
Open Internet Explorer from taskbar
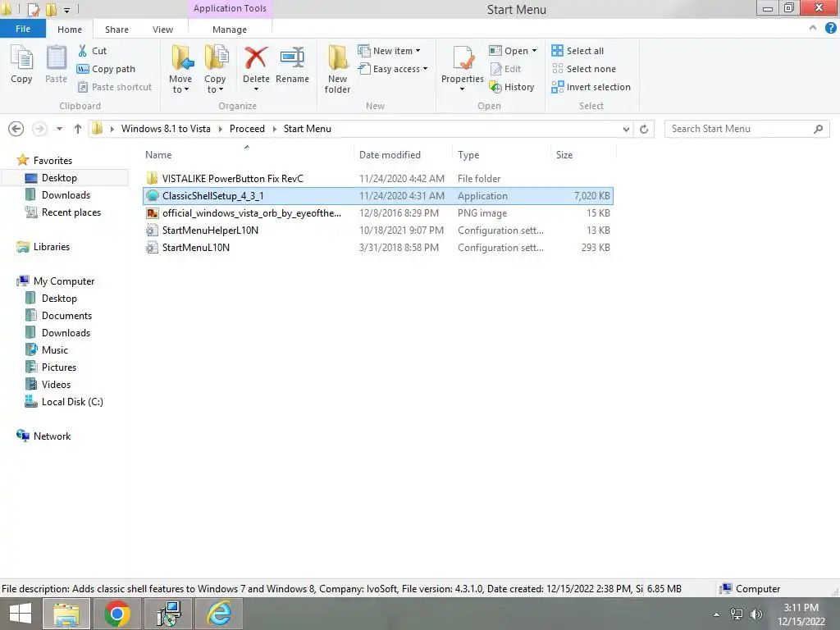[219, 614]
